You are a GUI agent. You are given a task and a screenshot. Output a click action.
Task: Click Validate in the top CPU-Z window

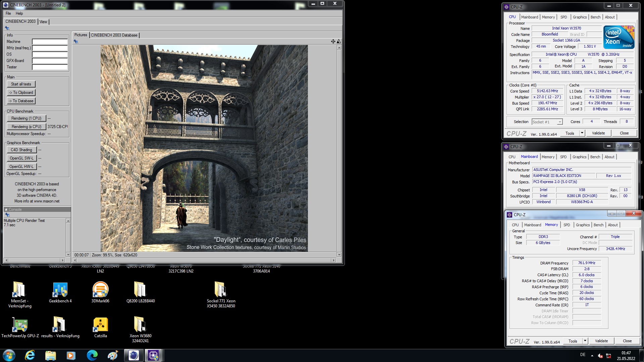coord(598,133)
